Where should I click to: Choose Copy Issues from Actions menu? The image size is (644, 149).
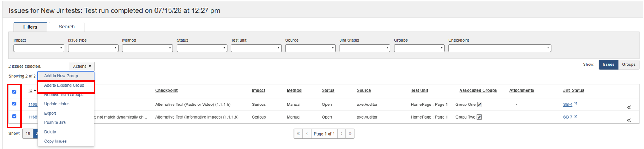[x=66, y=141]
